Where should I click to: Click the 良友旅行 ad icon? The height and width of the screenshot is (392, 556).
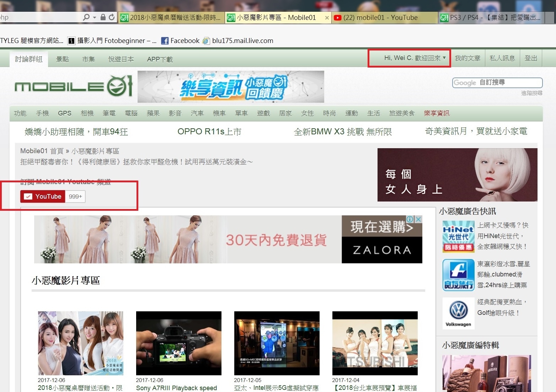click(458, 275)
